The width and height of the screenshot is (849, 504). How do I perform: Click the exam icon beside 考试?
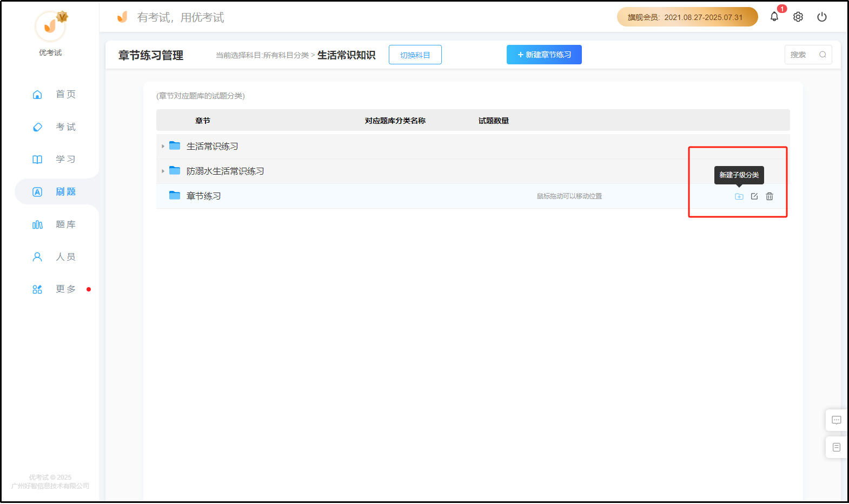(x=37, y=127)
